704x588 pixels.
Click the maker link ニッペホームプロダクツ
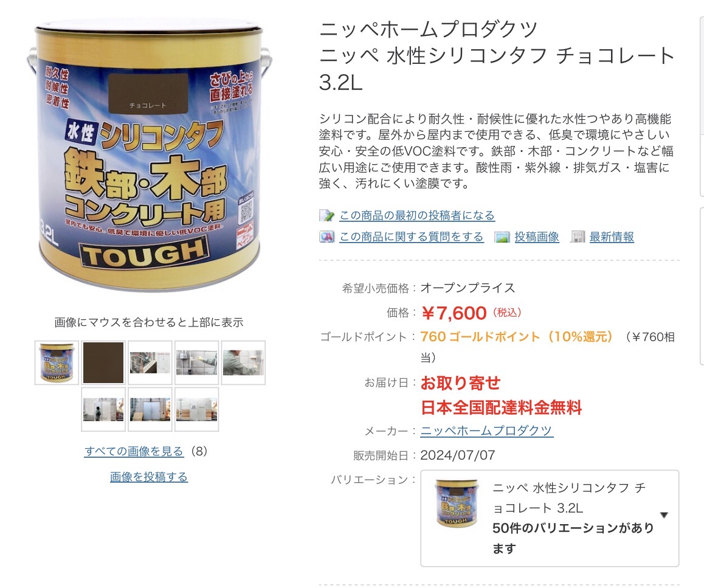pos(487,431)
